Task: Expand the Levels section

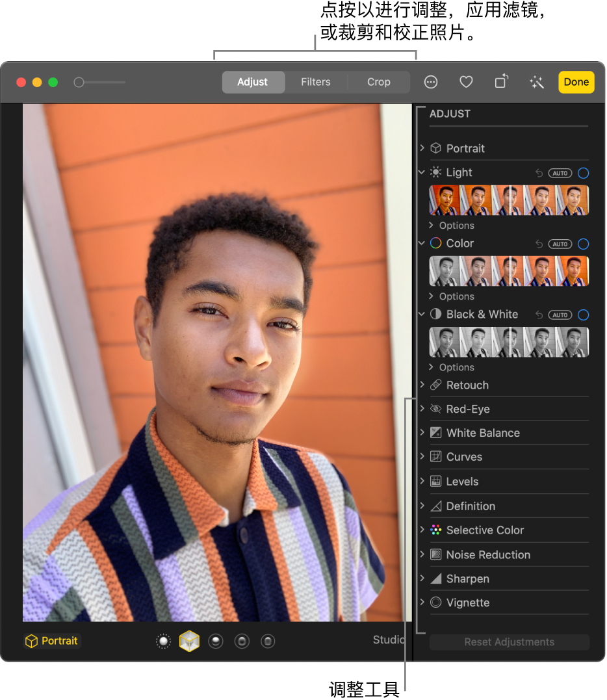Action: click(x=422, y=481)
